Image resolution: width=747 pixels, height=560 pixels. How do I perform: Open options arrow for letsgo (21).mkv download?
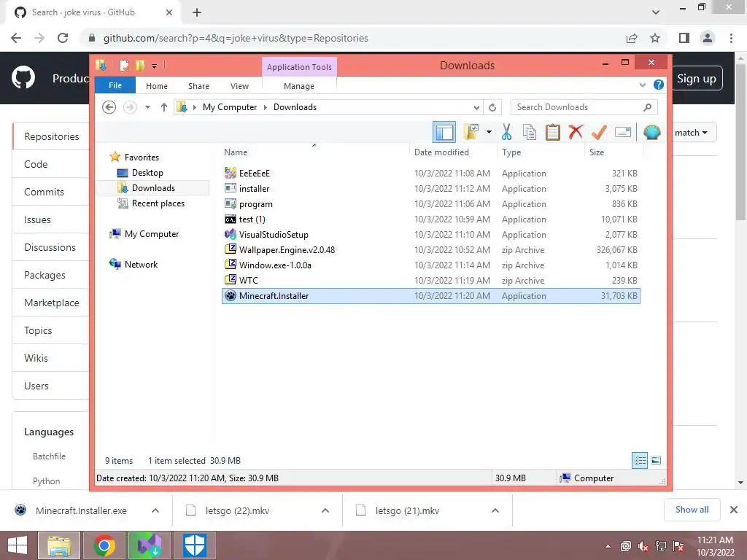pyautogui.click(x=495, y=510)
